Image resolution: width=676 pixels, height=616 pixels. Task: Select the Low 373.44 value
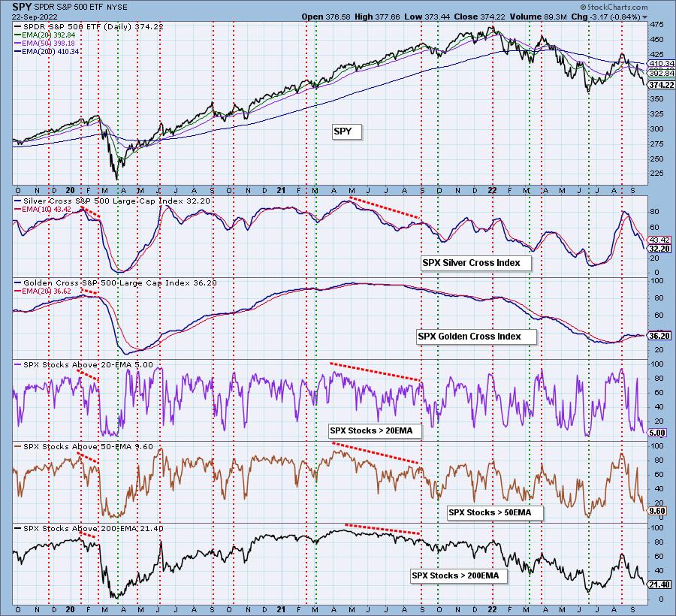click(x=427, y=17)
